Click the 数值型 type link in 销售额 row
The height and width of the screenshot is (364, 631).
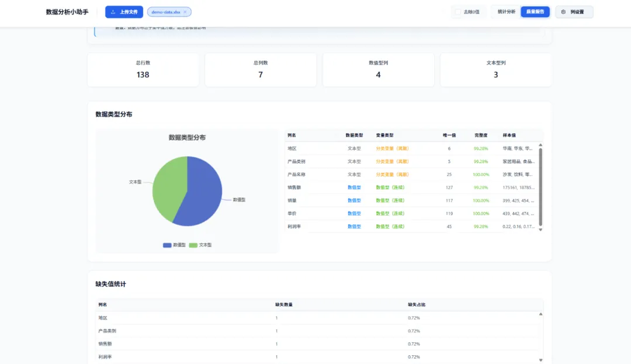pyautogui.click(x=354, y=188)
